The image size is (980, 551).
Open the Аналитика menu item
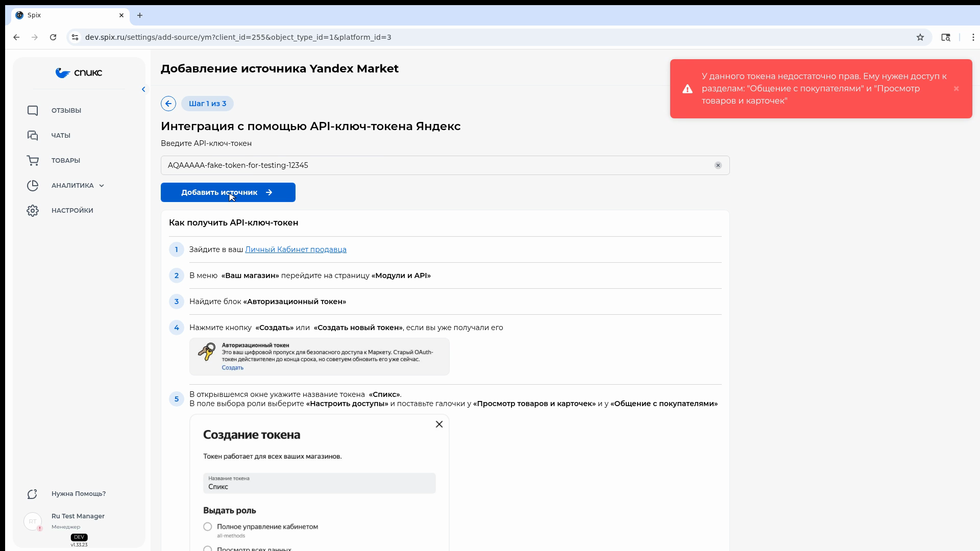tap(72, 186)
